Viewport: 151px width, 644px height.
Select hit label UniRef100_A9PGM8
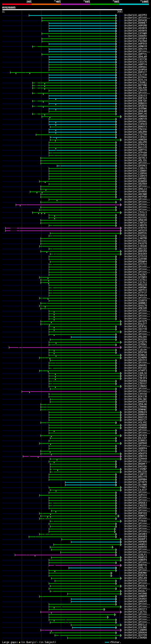click(x=135, y=25)
